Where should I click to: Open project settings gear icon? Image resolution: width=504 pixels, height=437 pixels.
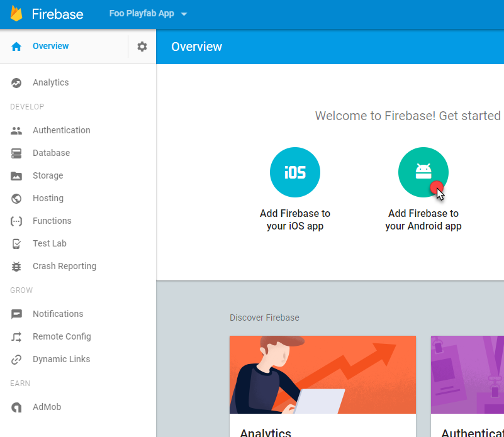tap(142, 47)
